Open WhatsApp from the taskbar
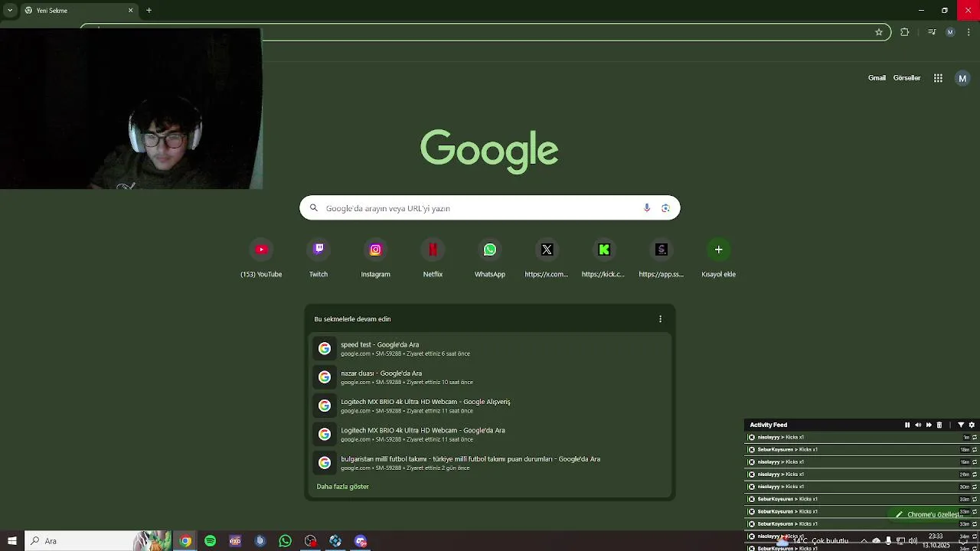 pos(285,541)
